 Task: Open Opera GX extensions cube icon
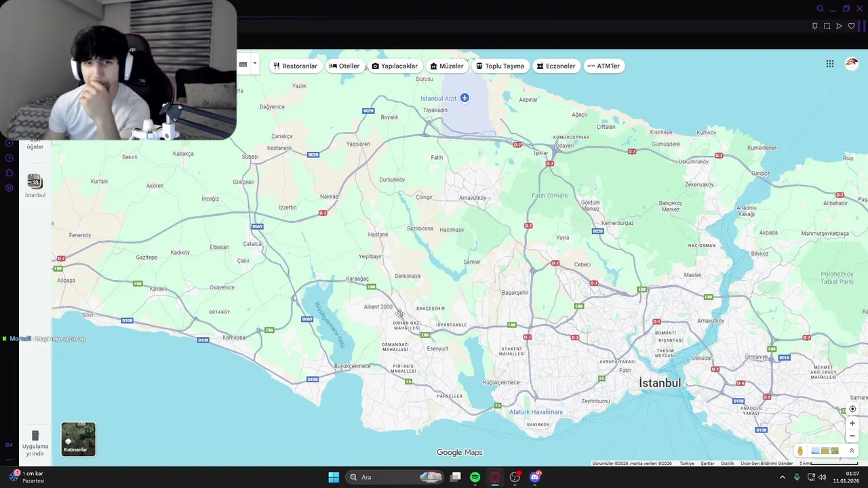tap(9, 173)
